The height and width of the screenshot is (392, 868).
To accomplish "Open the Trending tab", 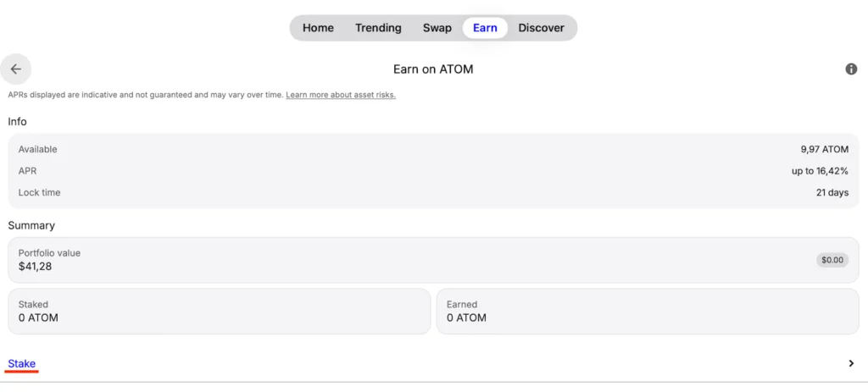I will point(378,28).
